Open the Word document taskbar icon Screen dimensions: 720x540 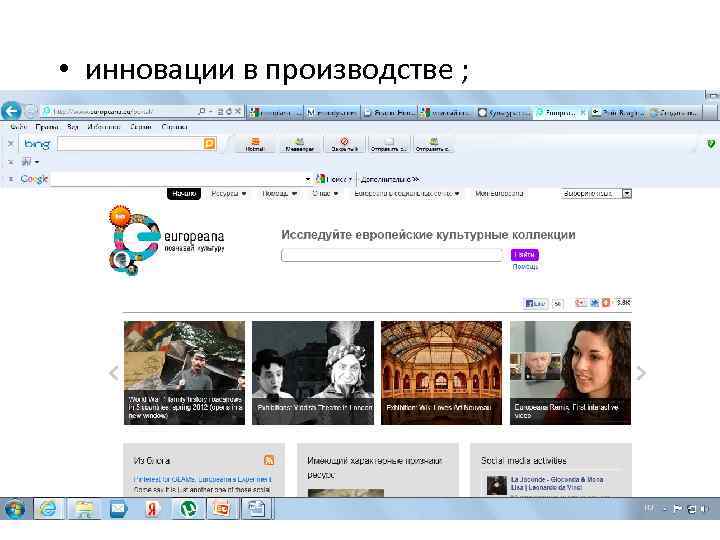point(256,509)
